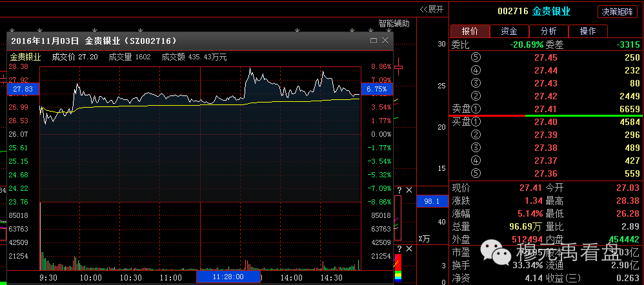
Task: Click the 智能辅助 label
Action: click(394, 23)
